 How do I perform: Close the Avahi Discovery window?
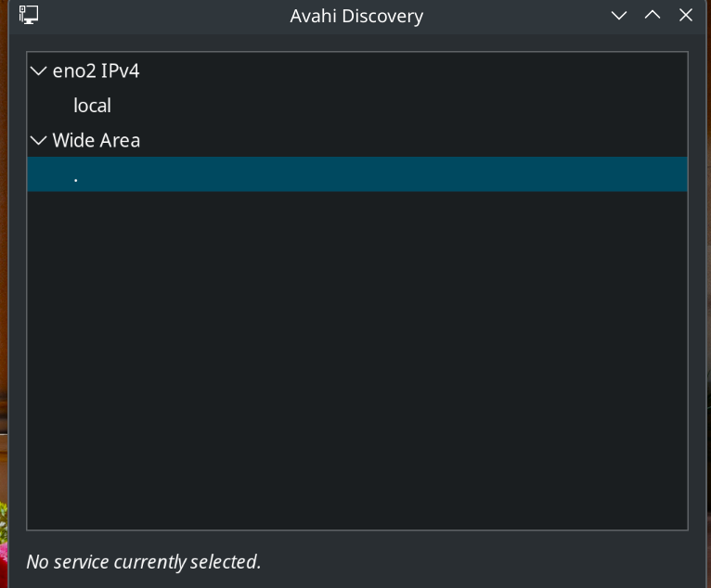tap(686, 16)
